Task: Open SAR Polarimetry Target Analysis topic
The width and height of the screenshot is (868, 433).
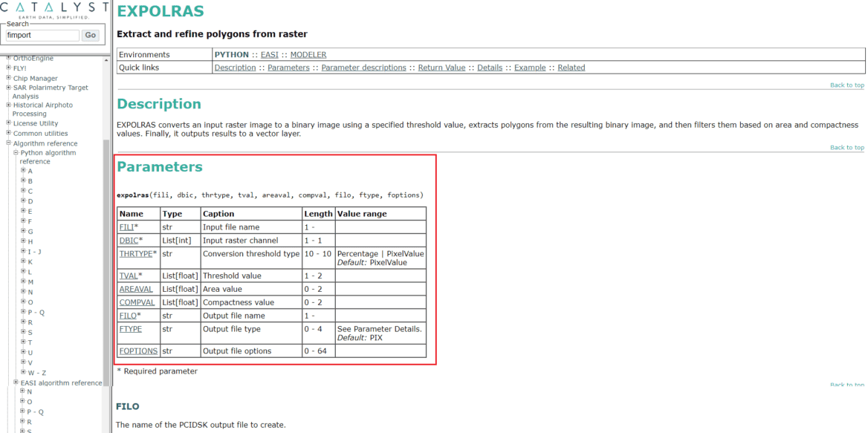Action: click(51, 92)
